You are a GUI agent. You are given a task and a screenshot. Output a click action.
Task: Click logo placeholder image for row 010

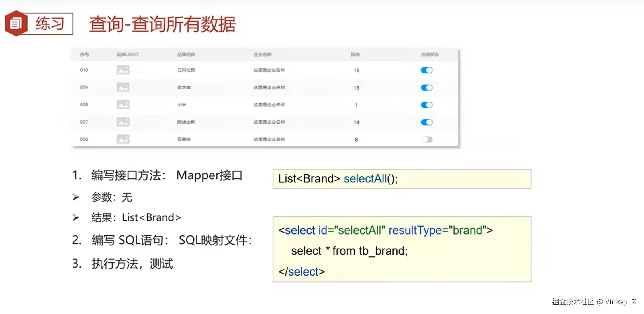(x=123, y=70)
